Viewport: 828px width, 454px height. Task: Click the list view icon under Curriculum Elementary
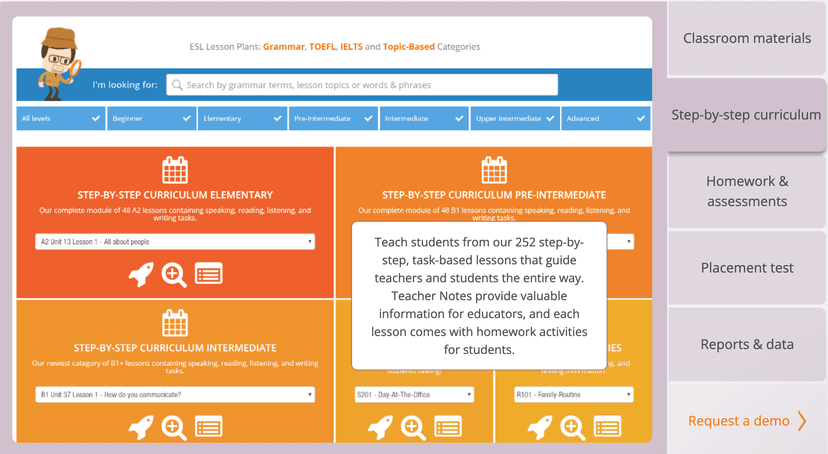pyautogui.click(x=208, y=274)
